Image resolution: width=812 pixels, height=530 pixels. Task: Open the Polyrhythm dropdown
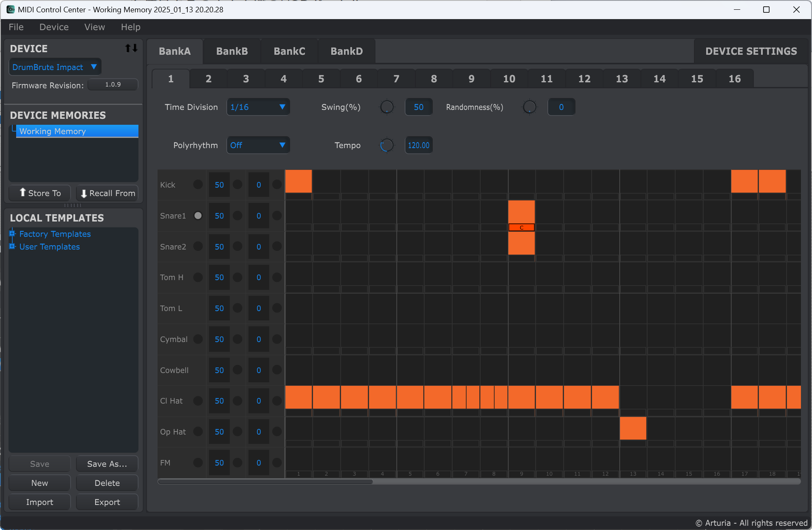click(258, 145)
